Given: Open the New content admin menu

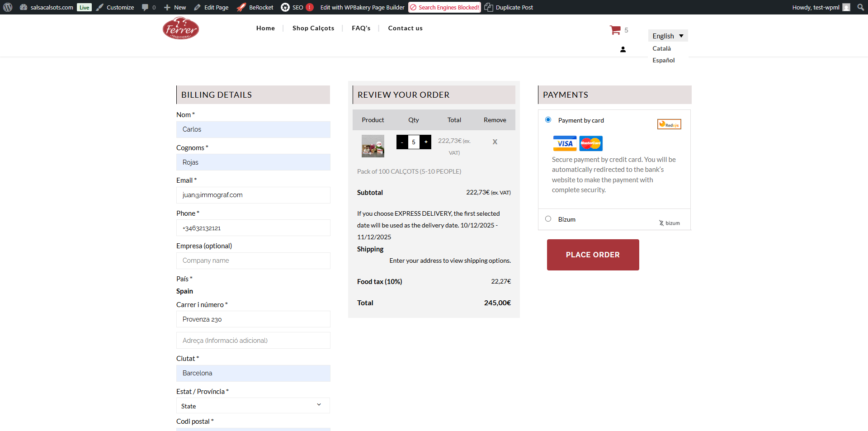Looking at the screenshot, I should [x=175, y=7].
